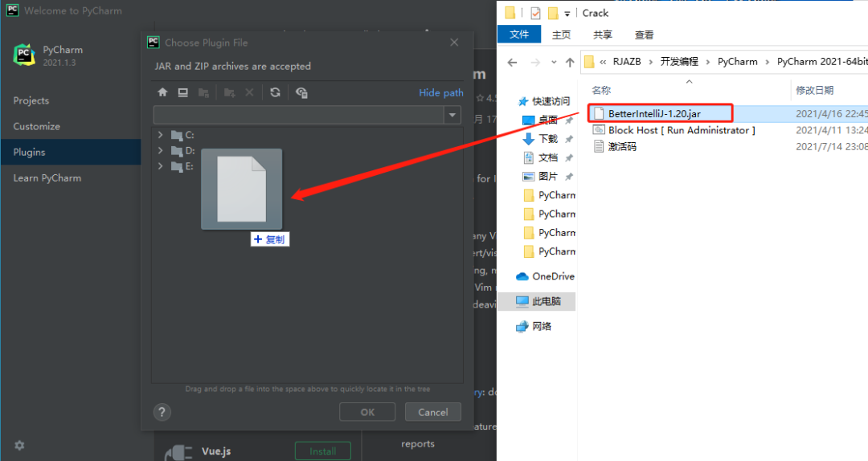Open the 文件 tab in Explorer
This screenshot has width=868, height=461.
pos(518,35)
